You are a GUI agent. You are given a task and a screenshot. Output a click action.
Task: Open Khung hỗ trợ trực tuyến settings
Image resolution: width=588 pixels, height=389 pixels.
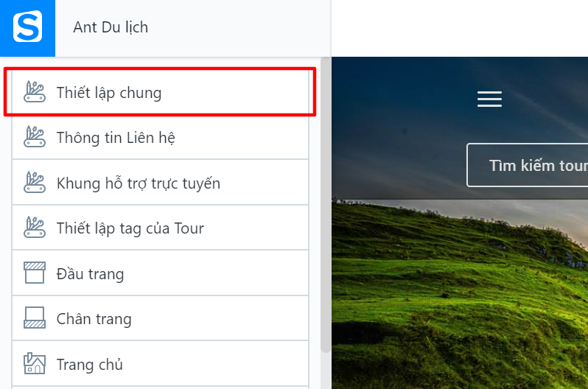[x=139, y=183]
